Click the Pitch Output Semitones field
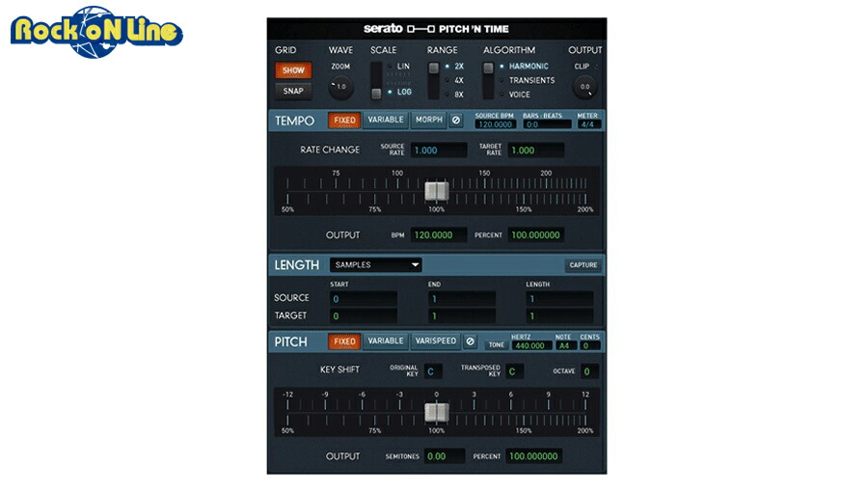This screenshot has height=493, width=868. coord(445,456)
